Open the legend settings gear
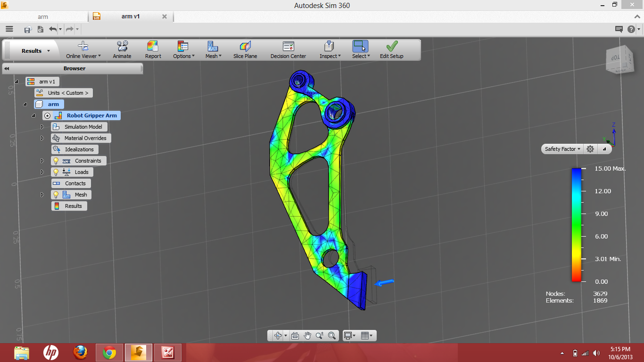The width and height of the screenshot is (644, 362). point(590,149)
